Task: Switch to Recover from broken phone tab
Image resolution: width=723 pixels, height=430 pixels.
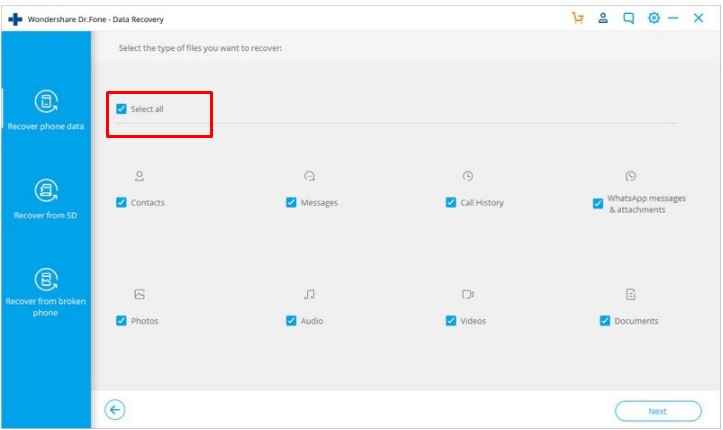Action: click(x=46, y=293)
